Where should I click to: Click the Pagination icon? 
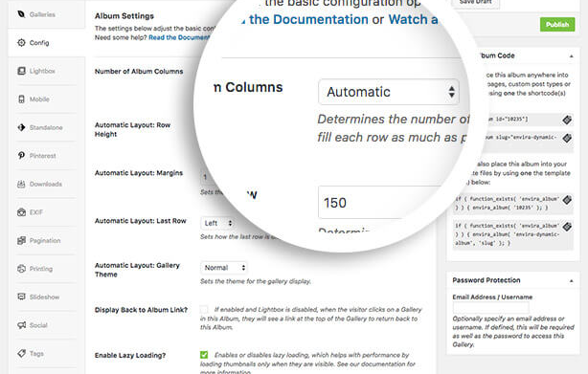tap(21, 240)
